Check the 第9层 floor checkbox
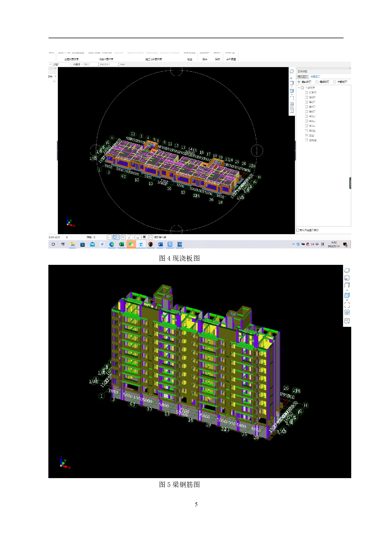 [x=306, y=97]
